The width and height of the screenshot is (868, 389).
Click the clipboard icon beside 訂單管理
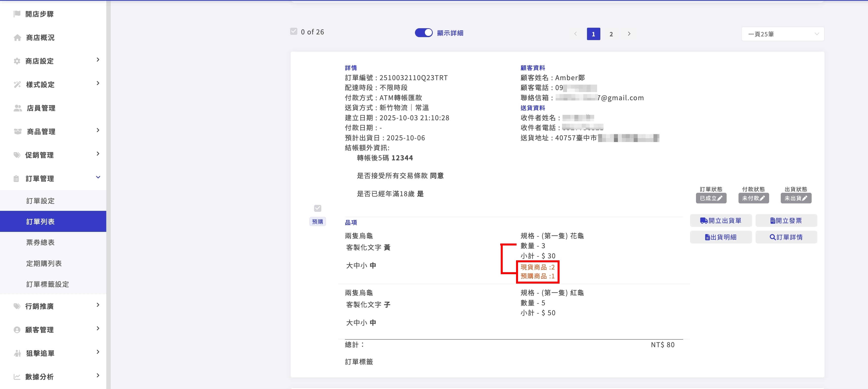(16, 178)
